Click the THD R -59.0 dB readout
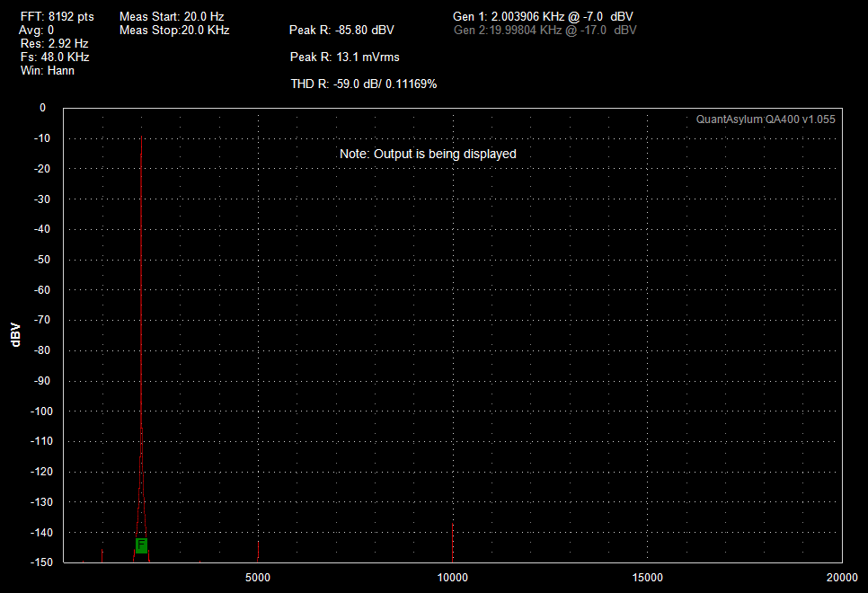 coord(364,84)
